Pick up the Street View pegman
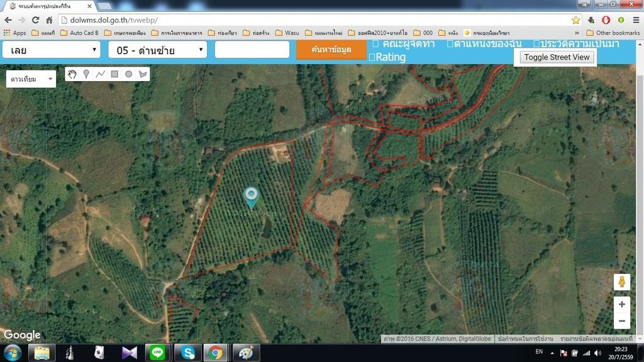Viewport: 644px width, 362px height. click(622, 282)
